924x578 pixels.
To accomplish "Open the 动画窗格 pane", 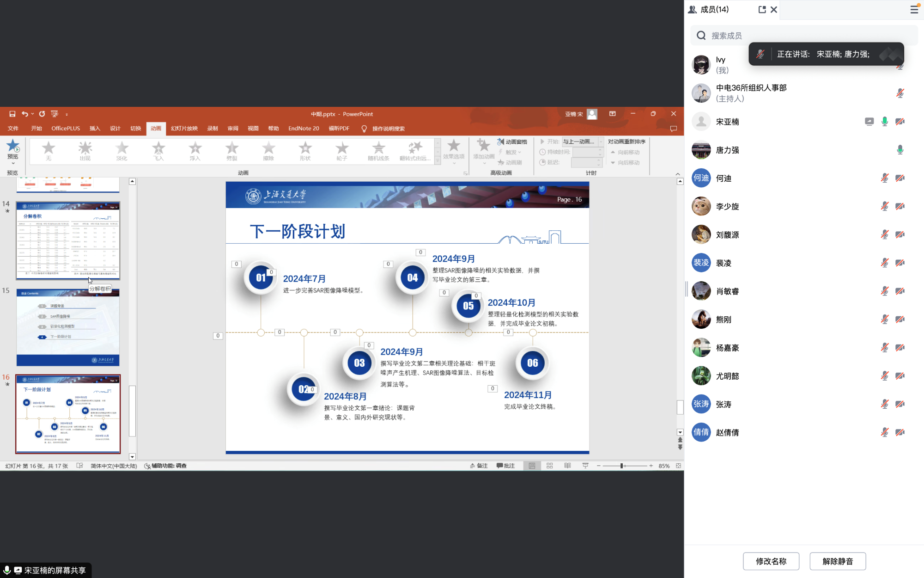I will 512,141.
